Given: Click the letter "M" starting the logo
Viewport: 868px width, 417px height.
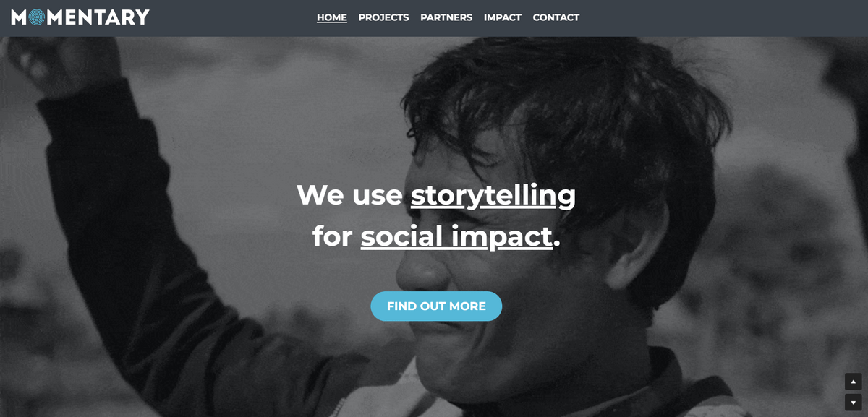Looking at the screenshot, I should pyautogui.click(x=19, y=17).
